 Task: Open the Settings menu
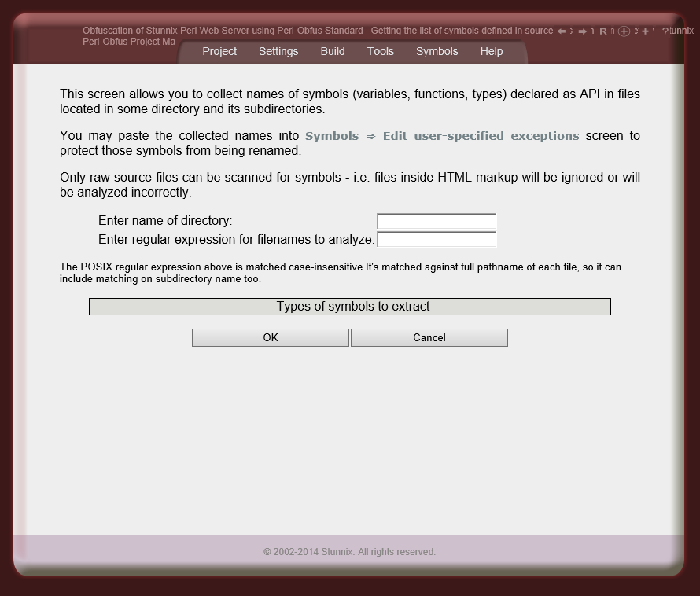278,51
